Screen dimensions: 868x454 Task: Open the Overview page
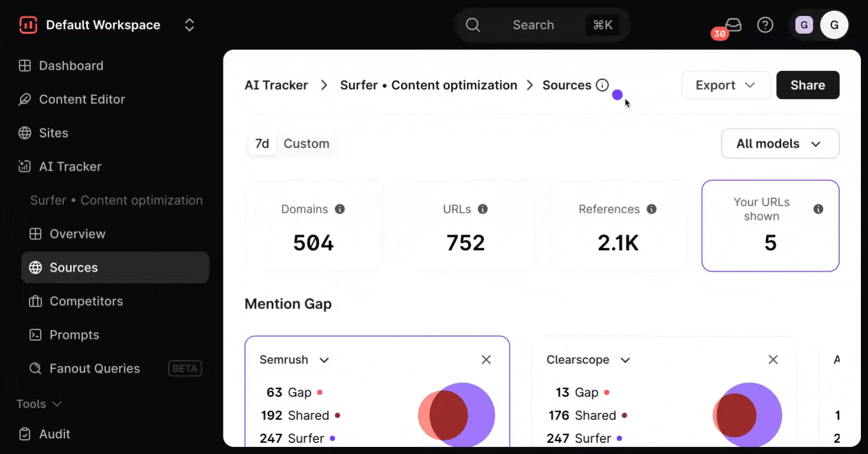[x=77, y=234]
